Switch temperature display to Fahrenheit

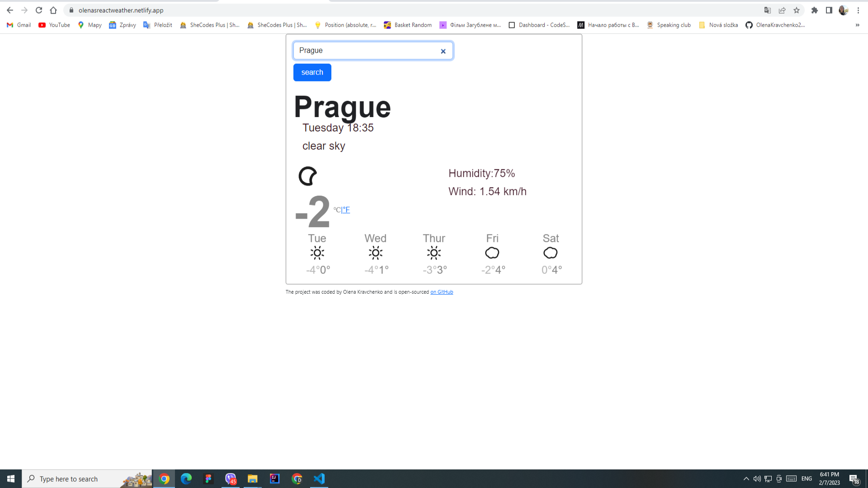347,209
